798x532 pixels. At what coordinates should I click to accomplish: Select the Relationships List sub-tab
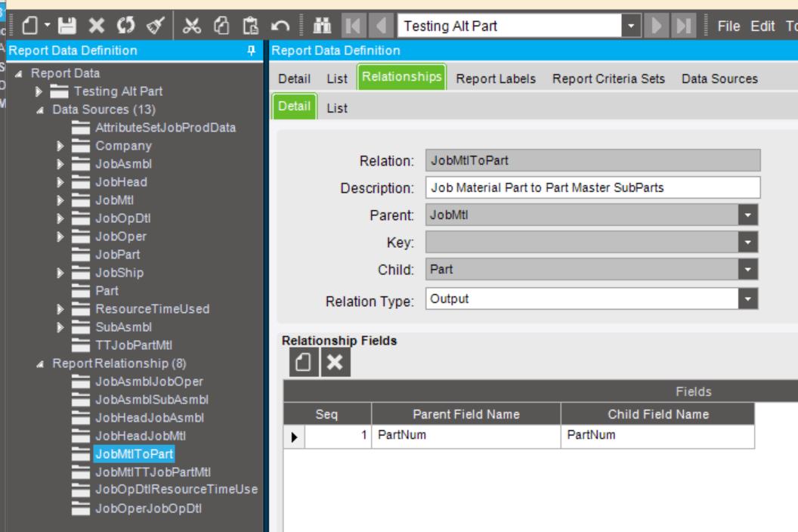[x=337, y=108]
